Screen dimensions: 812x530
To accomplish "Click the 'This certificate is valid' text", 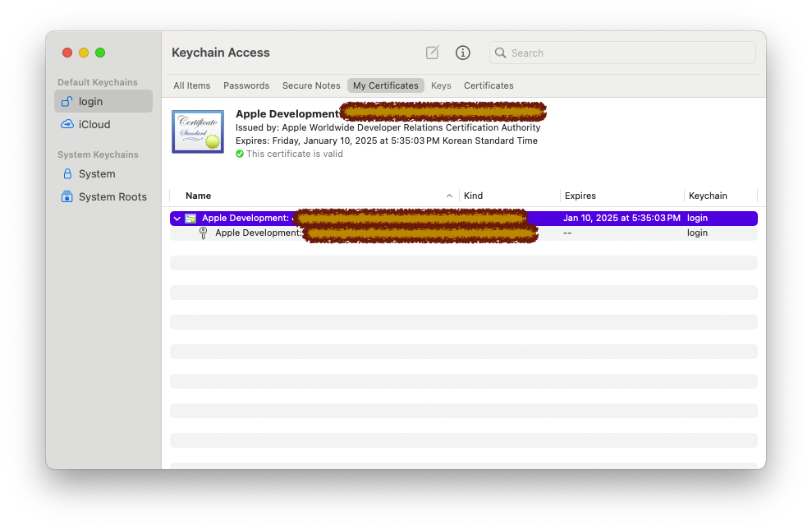I will coord(294,154).
